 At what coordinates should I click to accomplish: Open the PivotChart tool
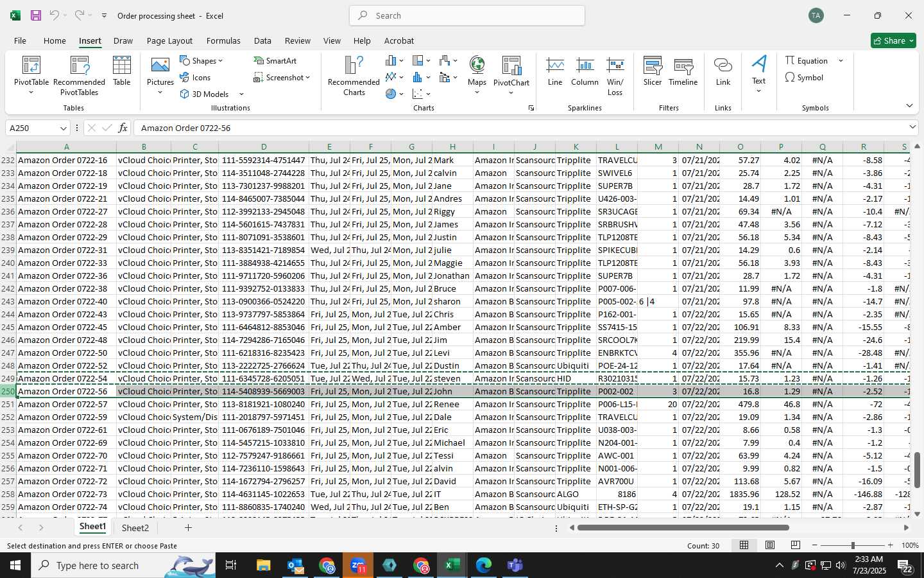click(511, 76)
